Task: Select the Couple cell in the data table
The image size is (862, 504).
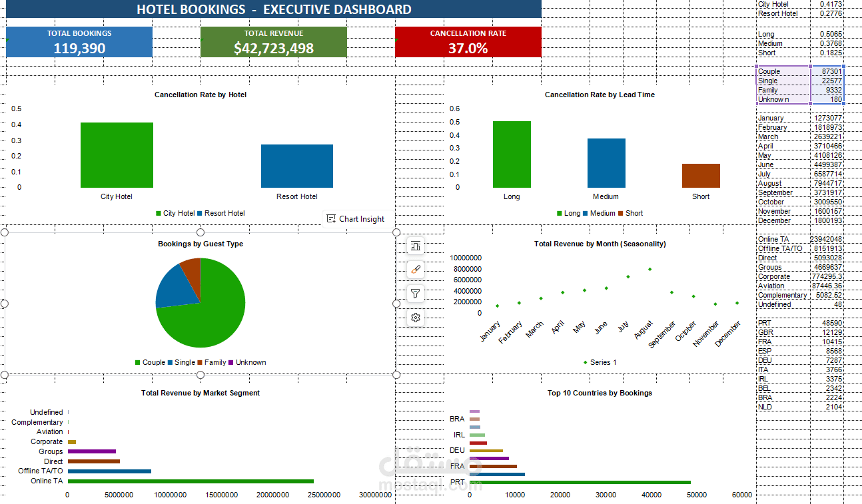Action: pyautogui.click(x=783, y=71)
